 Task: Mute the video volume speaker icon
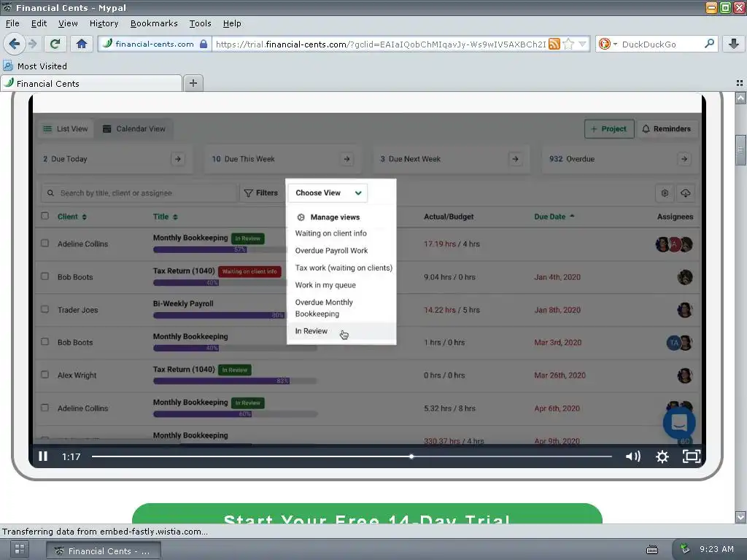632,456
